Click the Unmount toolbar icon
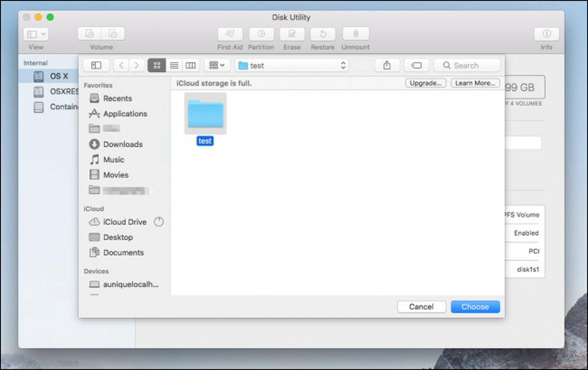This screenshot has width=588, height=370. point(356,34)
